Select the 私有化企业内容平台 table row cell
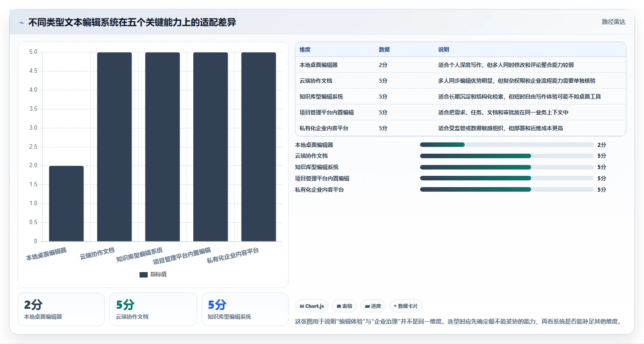The width and height of the screenshot is (644, 344). coord(324,128)
